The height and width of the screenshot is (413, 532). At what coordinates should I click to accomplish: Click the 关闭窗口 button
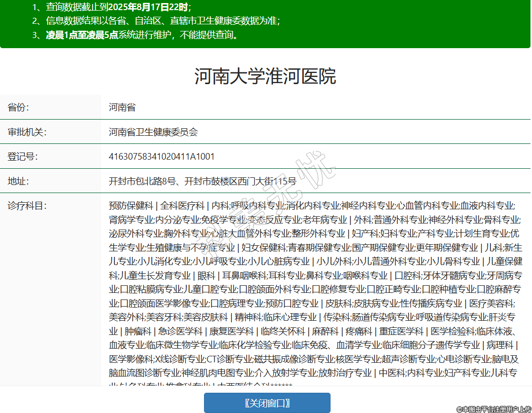pos(267,403)
